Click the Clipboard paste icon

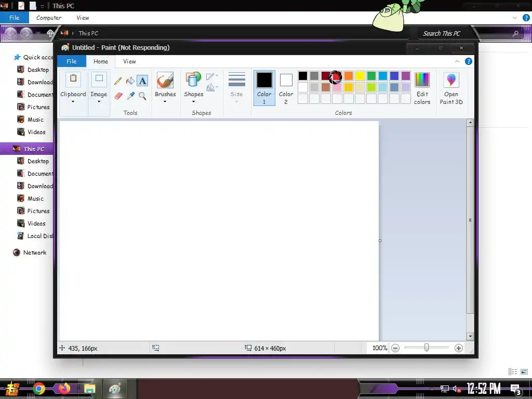[x=73, y=79]
